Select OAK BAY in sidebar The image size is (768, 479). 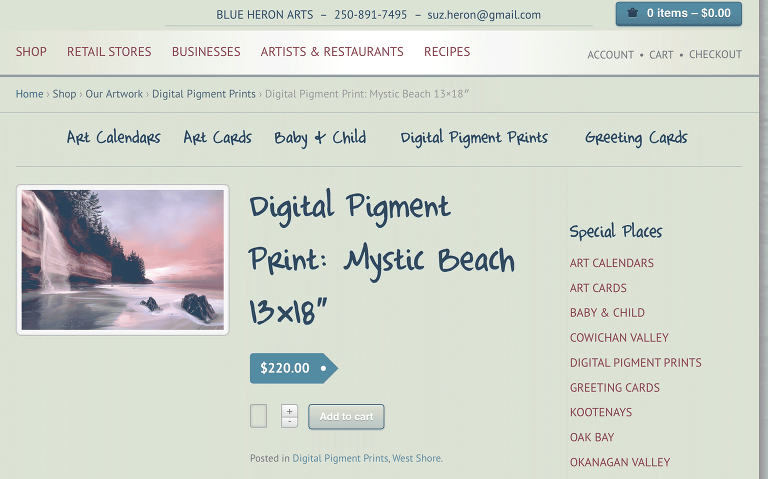tap(592, 437)
